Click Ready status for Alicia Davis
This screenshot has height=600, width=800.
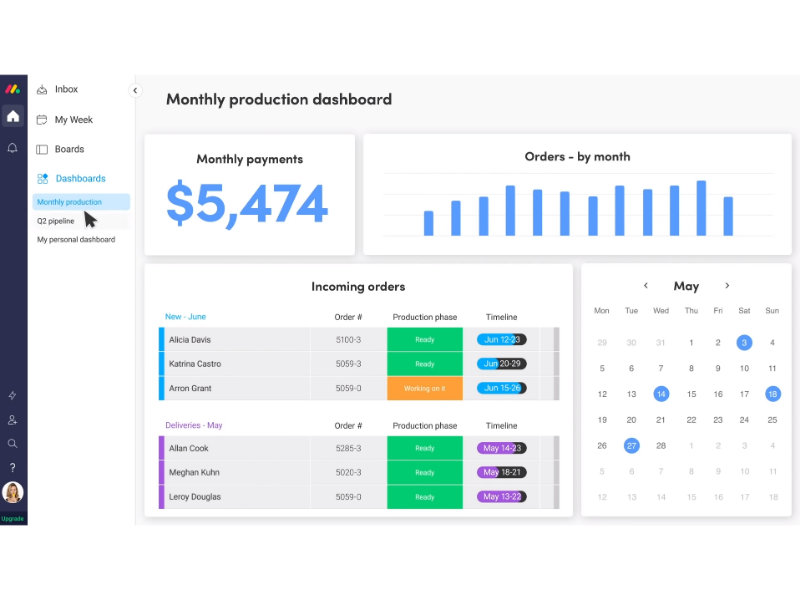click(x=424, y=339)
